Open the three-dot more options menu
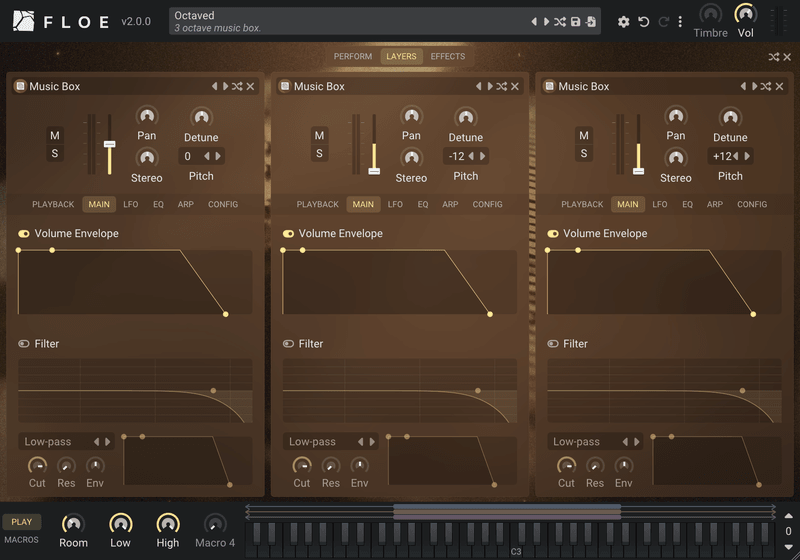Screen dimensions: 800x560 (x=680, y=21)
